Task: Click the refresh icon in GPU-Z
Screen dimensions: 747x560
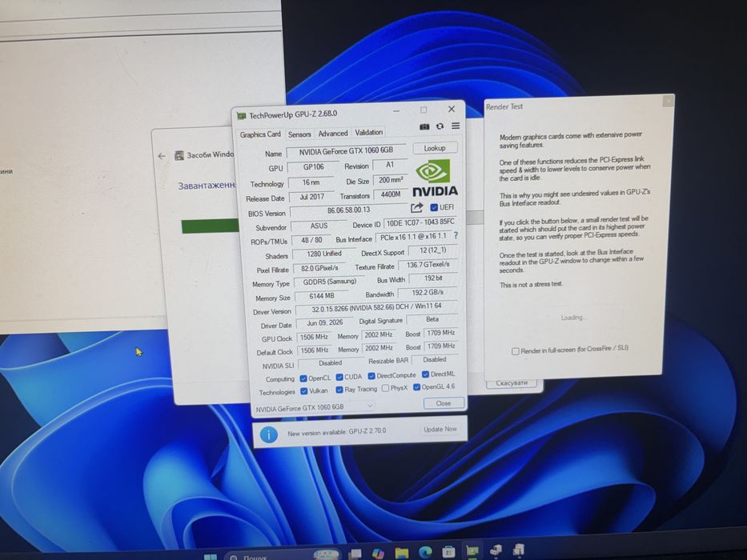Action: (440, 126)
